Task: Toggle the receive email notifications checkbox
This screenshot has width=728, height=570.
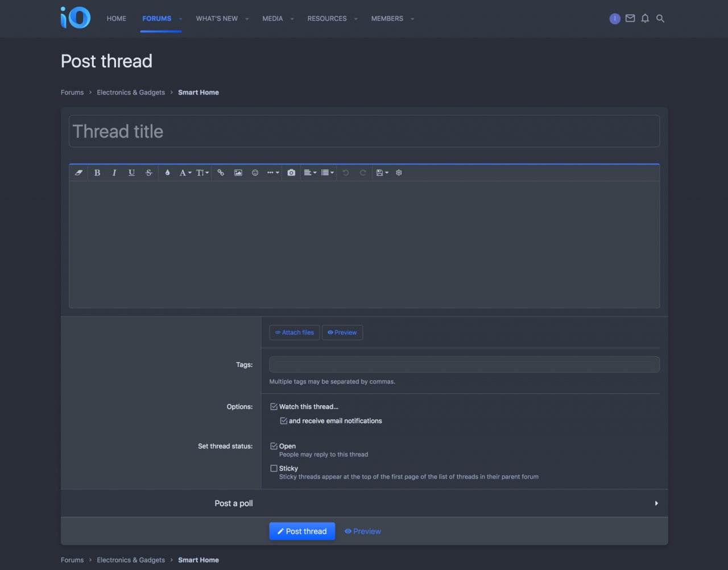Action: click(283, 421)
